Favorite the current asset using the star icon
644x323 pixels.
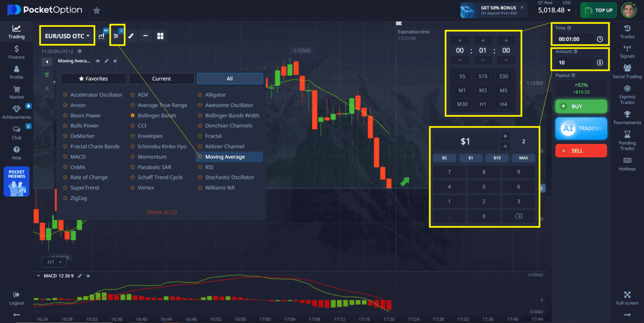pos(96,10)
